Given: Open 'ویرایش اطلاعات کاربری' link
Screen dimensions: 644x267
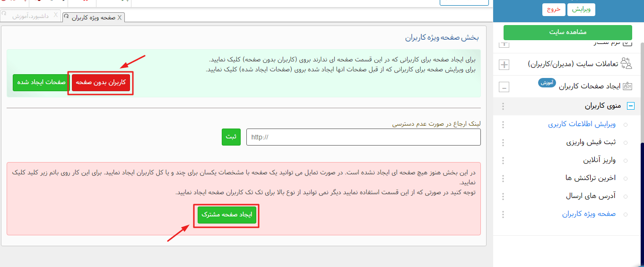Looking at the screenshot, I should (x=582, y=124).
